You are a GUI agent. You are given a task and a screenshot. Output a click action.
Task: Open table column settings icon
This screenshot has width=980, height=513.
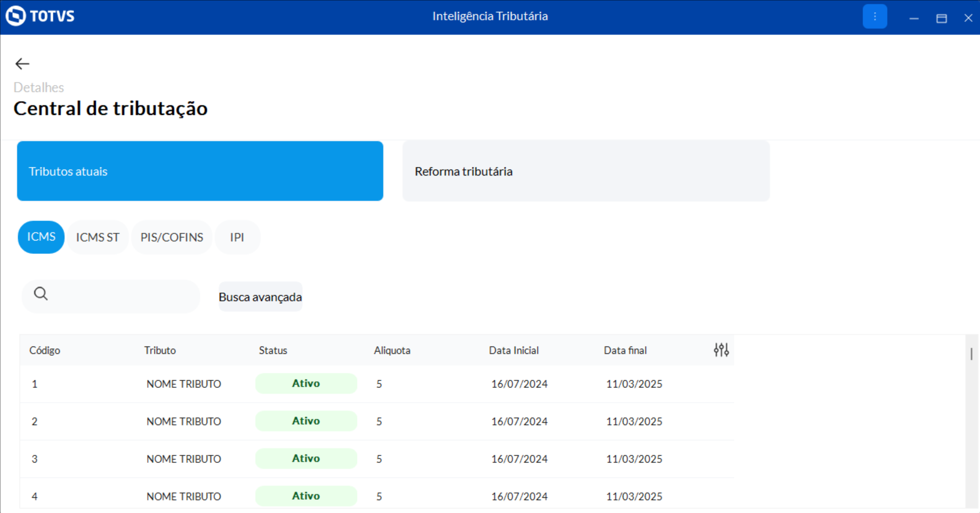click(721, 350)
